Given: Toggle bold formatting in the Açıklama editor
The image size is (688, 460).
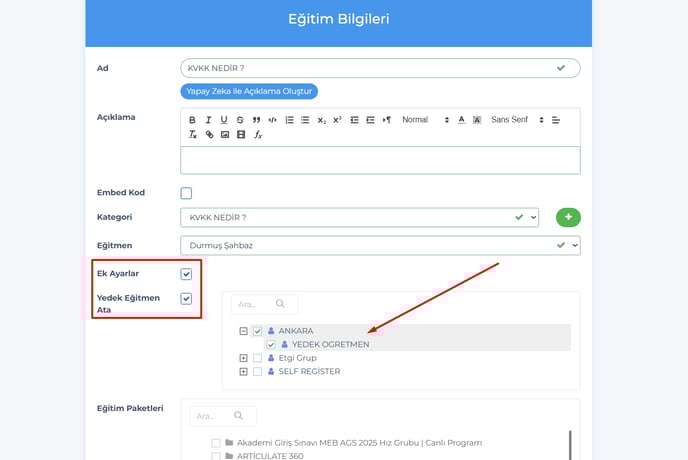Looking at the screenshot, I should click(193, 120).
